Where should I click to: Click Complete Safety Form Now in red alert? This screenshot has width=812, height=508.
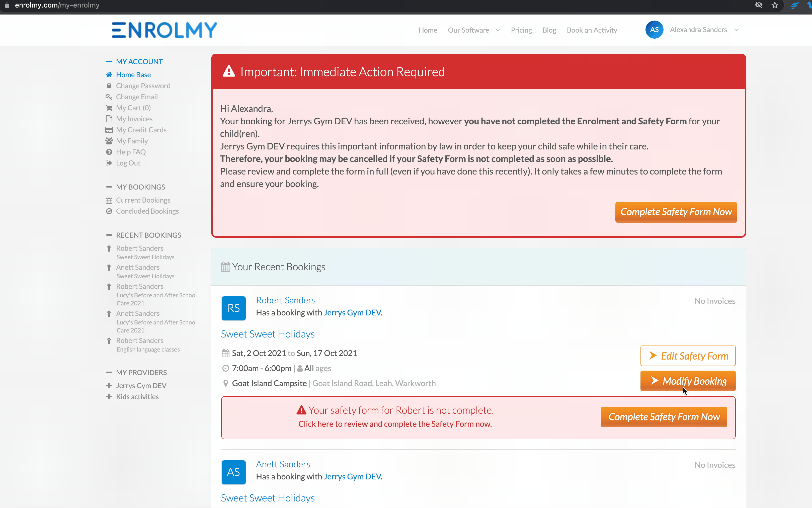click(676, 212)
